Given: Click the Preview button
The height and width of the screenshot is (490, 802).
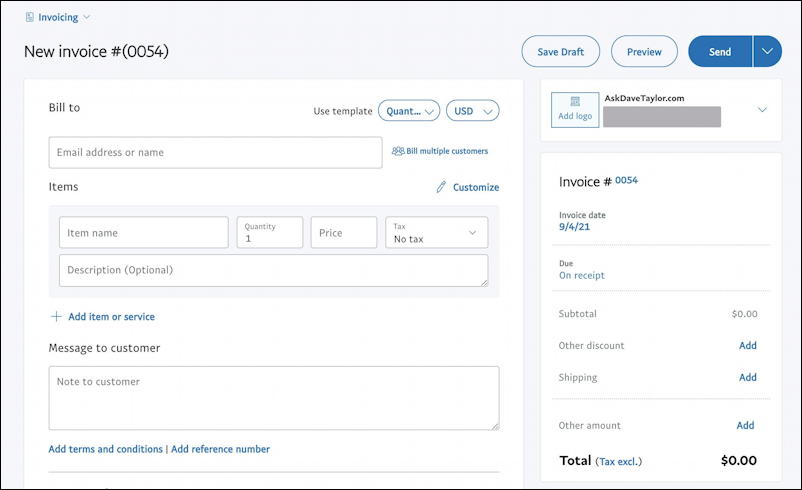Looking at the screenshot, I should coord(644,52).
